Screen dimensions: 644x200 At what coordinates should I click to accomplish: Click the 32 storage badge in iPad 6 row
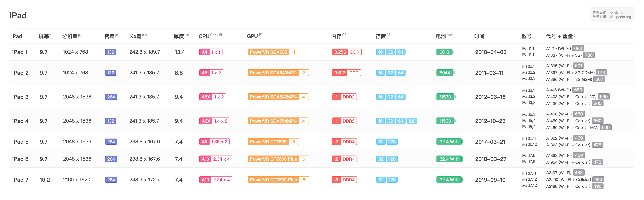[x=381, y=159]
